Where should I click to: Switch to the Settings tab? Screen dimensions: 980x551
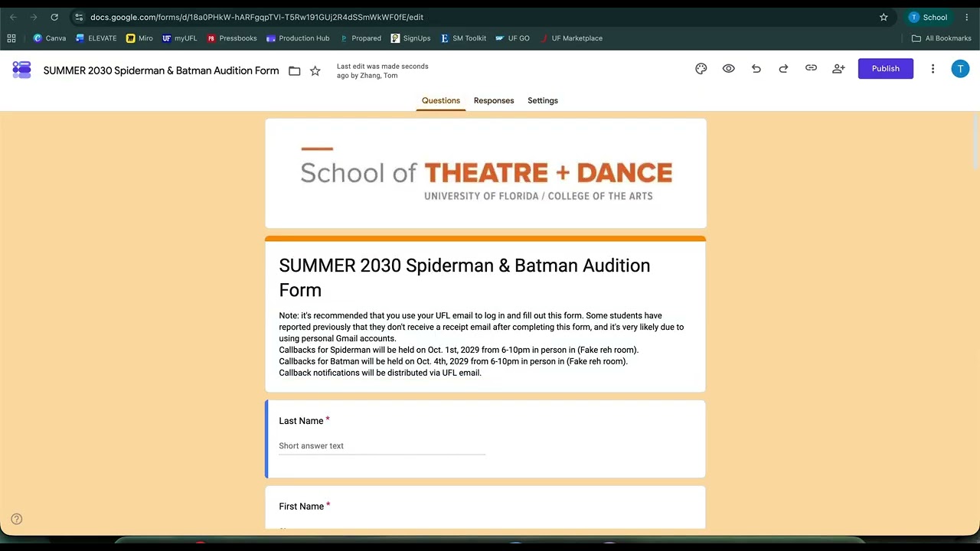(x=543, y=101)
